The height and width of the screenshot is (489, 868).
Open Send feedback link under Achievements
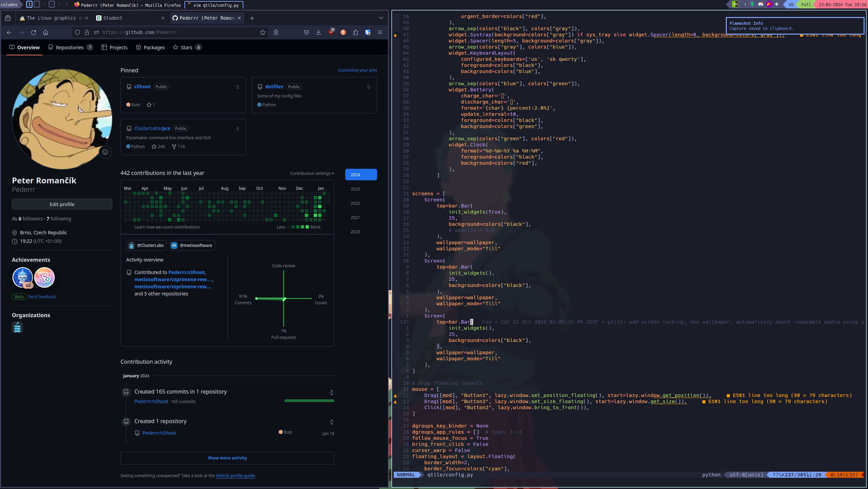pyautogui.click(x=42, y=297)
